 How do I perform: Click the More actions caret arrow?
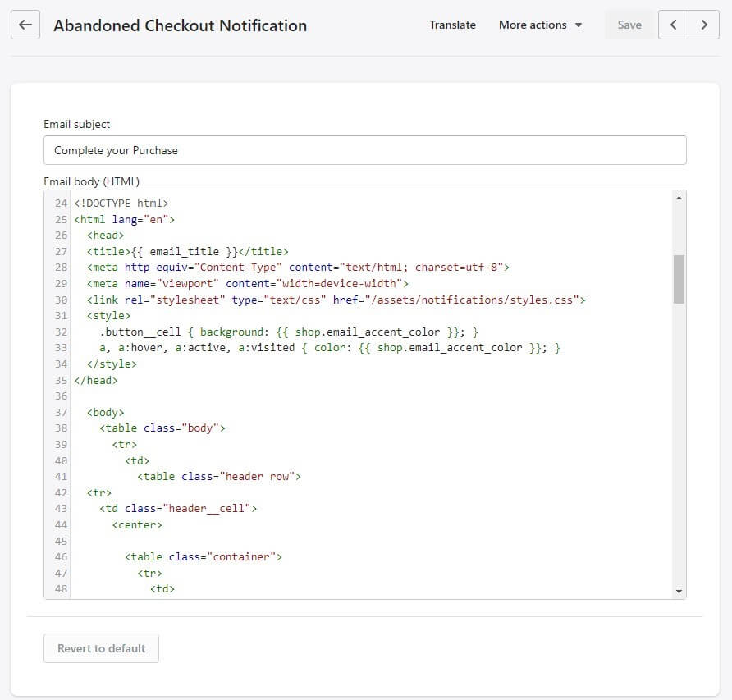(579, 25)
